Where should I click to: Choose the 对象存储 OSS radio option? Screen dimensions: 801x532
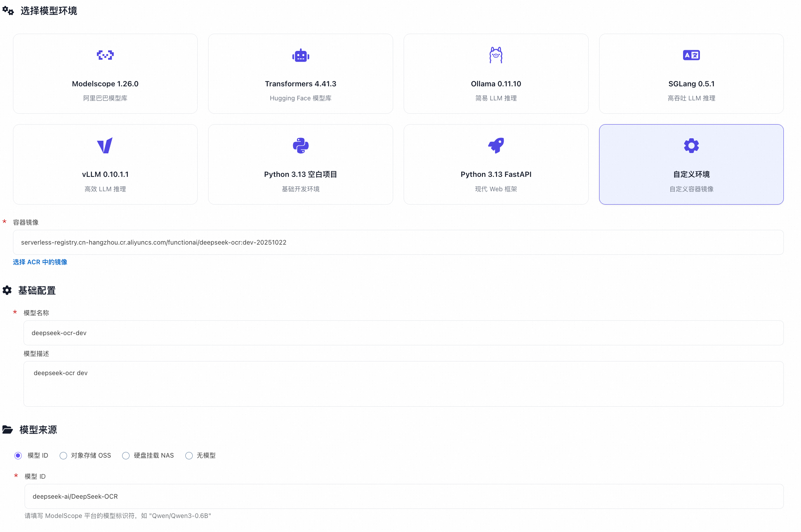[x=64, y=455]
